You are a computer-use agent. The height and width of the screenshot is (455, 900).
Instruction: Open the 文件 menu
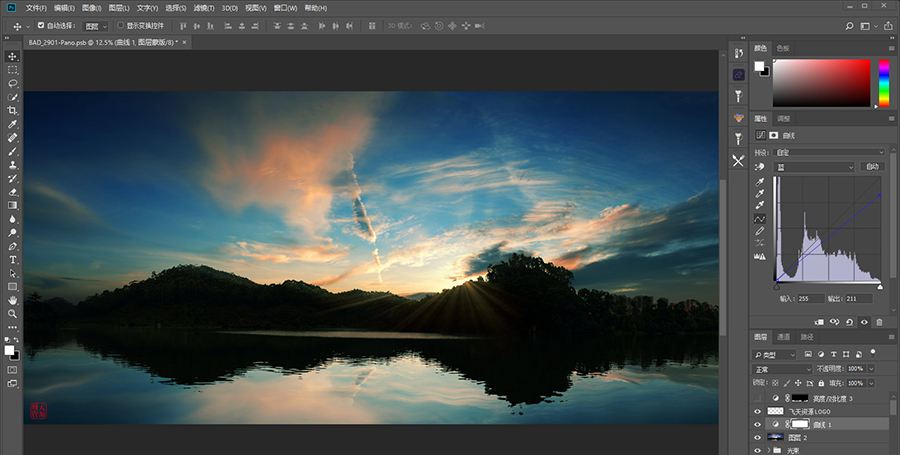(36, 8)
